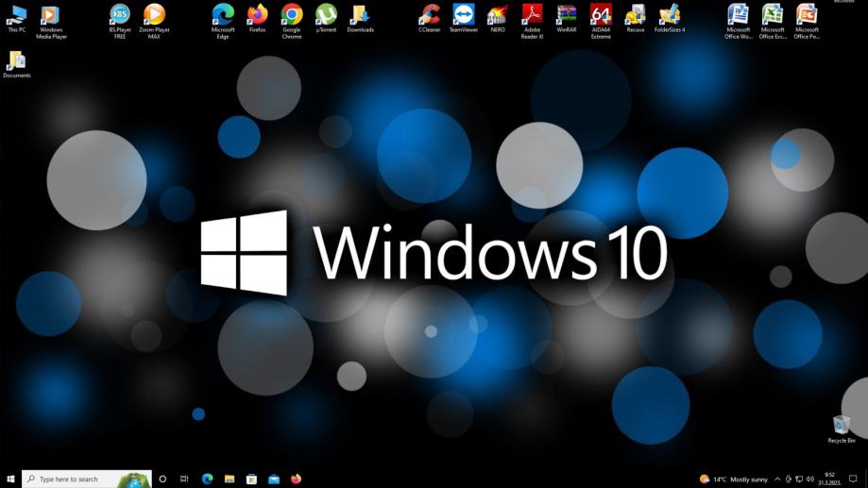Select the Recuva desktop shortcut
This screenshot has width=868, height=488.
[x=635, y=19]
